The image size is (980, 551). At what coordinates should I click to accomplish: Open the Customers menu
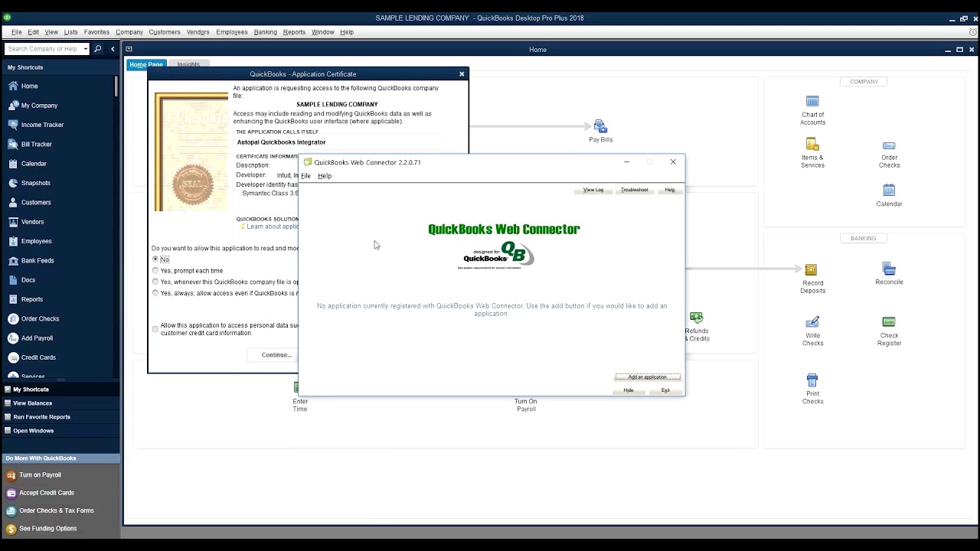tap(165, 32)
